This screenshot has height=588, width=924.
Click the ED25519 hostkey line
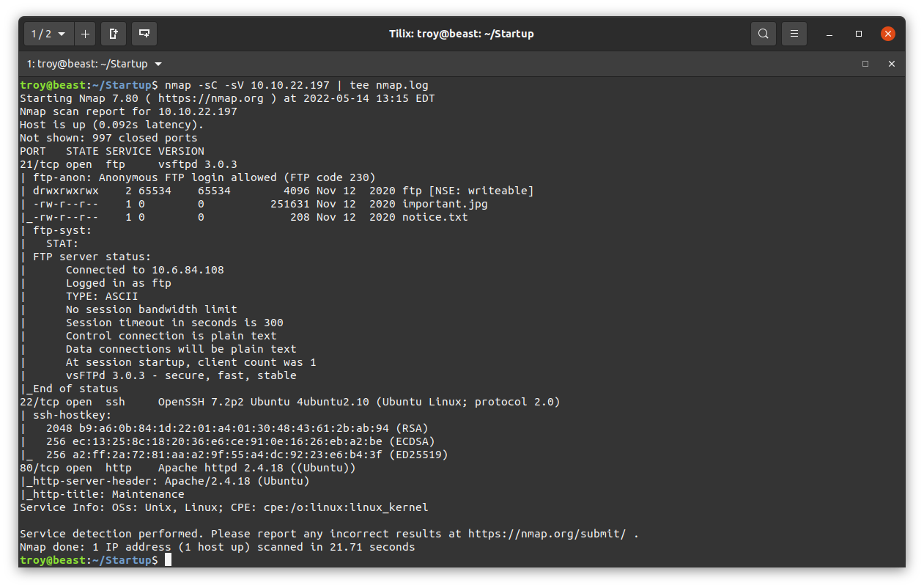click(x=234, y=455)
